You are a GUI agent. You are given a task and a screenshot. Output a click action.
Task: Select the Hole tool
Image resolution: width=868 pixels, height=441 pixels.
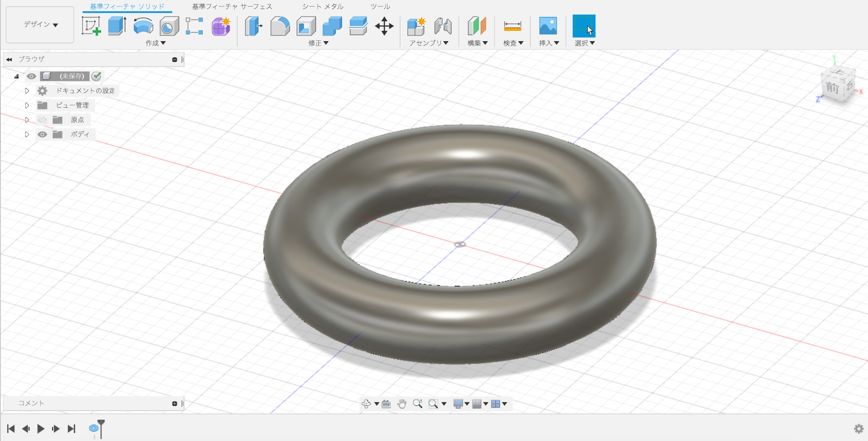(169, 26)
